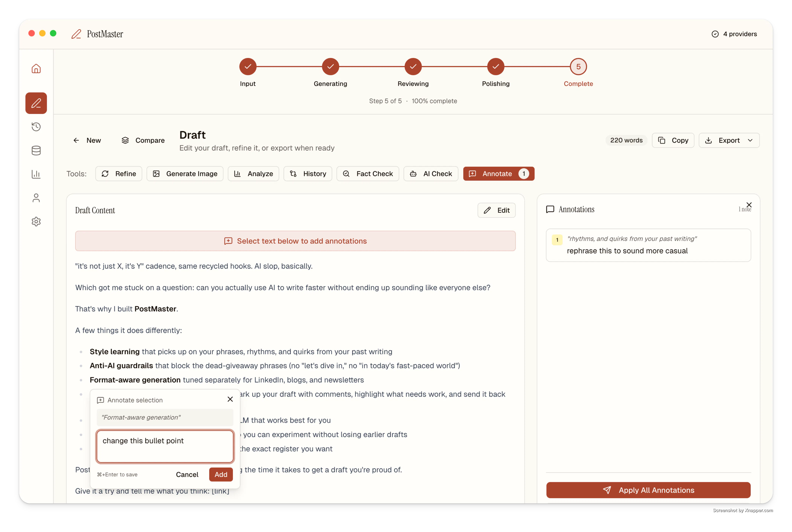Click the Generate Image tool

tap(185, 174)
